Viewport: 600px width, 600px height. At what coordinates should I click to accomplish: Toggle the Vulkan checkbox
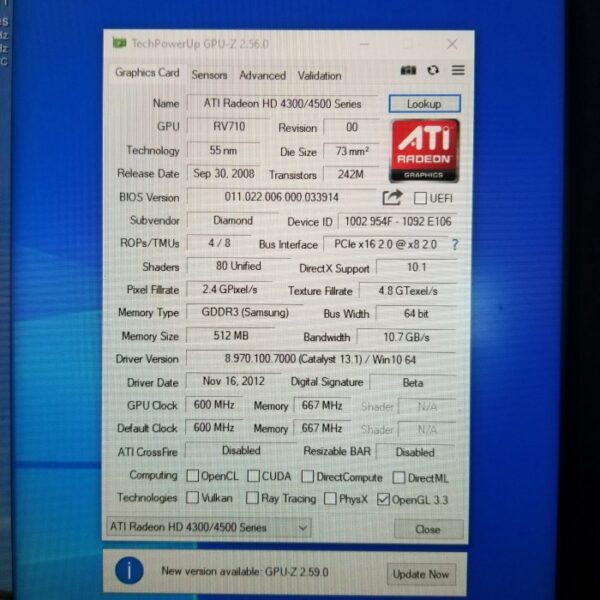pos(192,498)
